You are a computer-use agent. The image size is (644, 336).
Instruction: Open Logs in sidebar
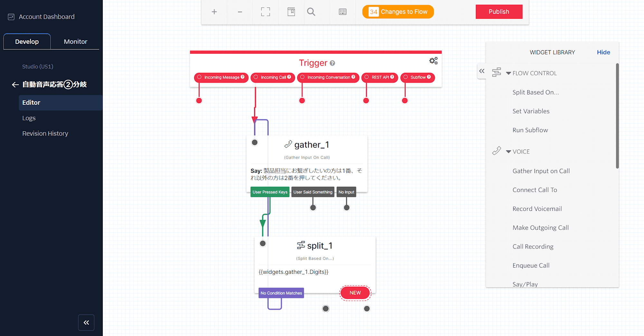coord(29,118)
